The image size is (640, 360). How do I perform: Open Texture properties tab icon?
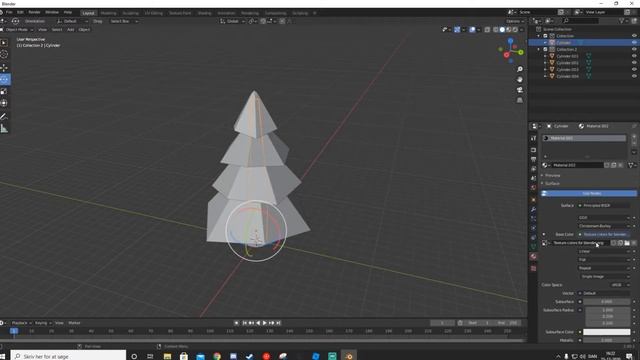[533, 269]
